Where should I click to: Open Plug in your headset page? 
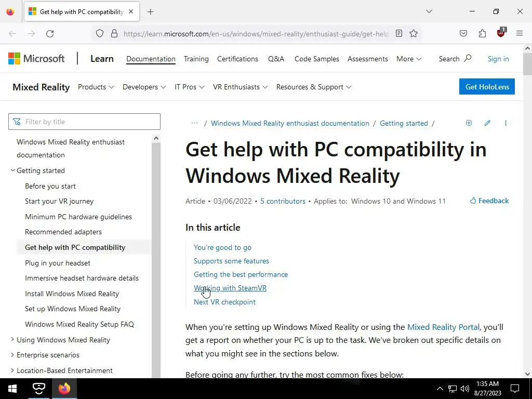pos(58,263)
